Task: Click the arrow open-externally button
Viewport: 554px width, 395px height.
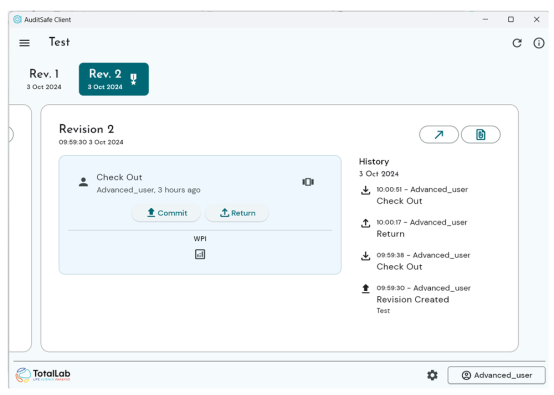Action: tap(439, 135)
